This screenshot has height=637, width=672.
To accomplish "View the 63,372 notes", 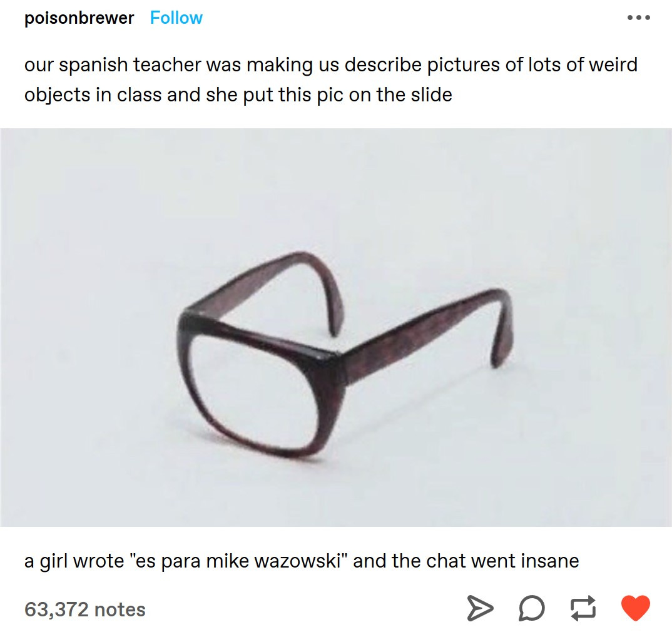I will tap(85, 609).
